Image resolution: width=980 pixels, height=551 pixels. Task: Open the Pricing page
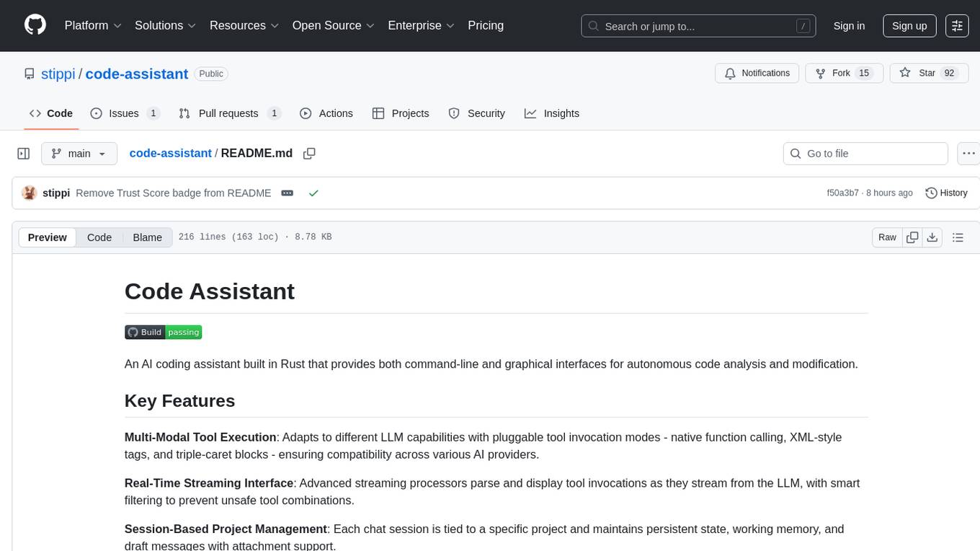486,25
